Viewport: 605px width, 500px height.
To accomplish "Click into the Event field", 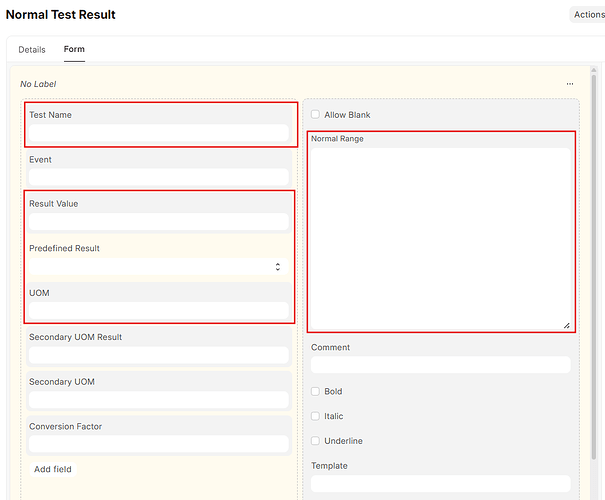I will coord(158,177).
